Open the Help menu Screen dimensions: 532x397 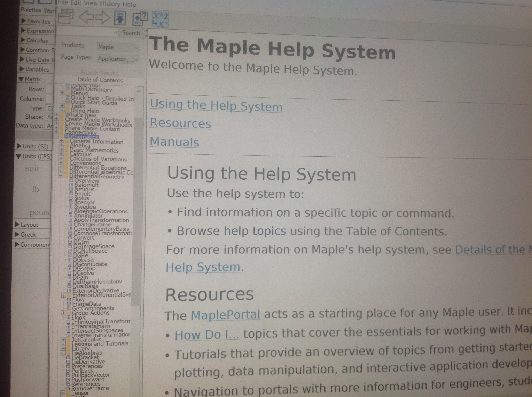pos(129,4)
